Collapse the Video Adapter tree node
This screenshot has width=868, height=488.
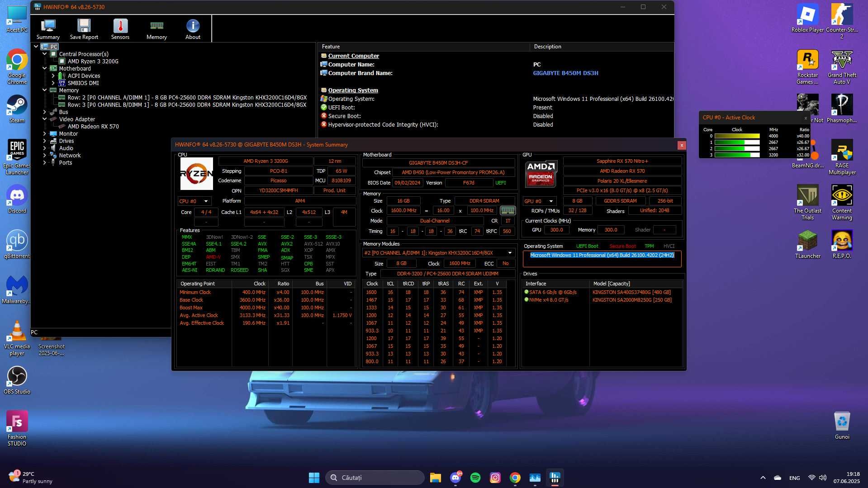(x=45, y=119)
